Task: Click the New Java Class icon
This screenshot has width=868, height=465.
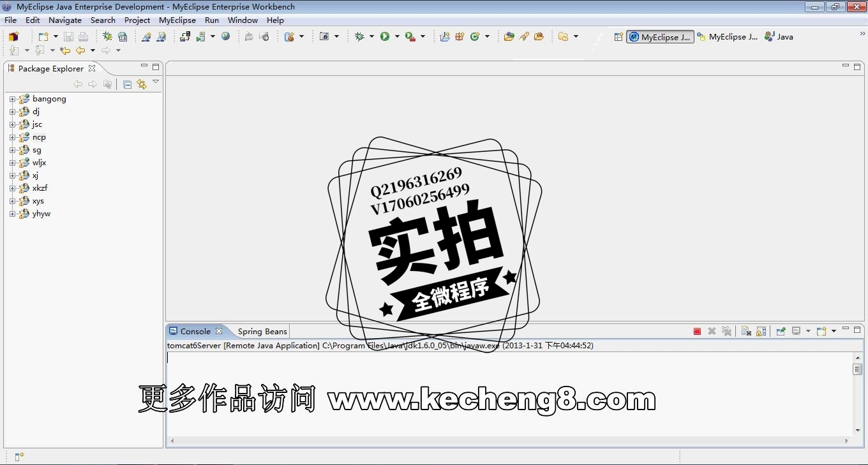Action: pyautogui.click(x=475, y=37)
